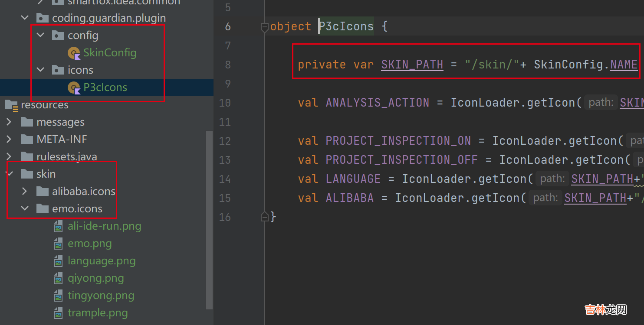The image size is (644, 325).
Task: Click the ali-ide-run.png image file icon
Action: (x=58, y=226)
